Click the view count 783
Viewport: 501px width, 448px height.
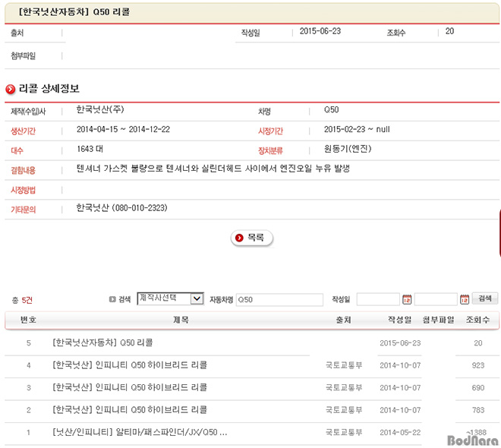pos(478,410)
